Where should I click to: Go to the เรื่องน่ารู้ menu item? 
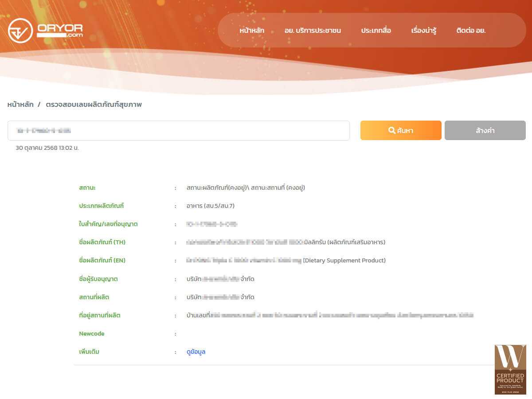[424, 31]
